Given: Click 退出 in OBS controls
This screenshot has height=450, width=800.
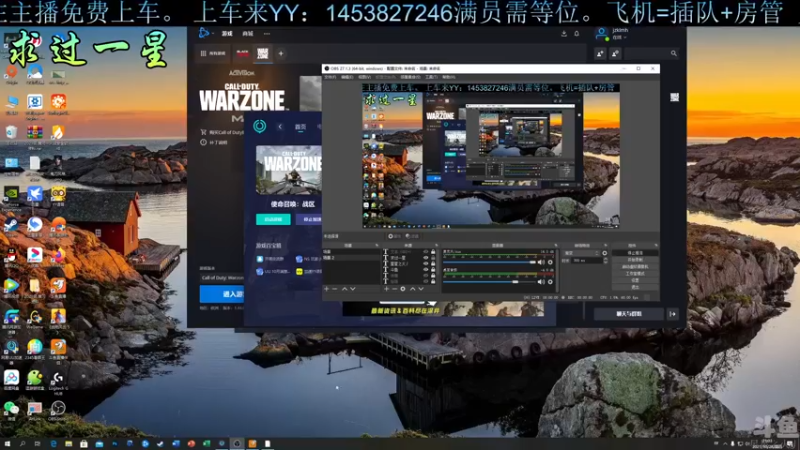Looking at the screenshot, I should pos(635,287).
